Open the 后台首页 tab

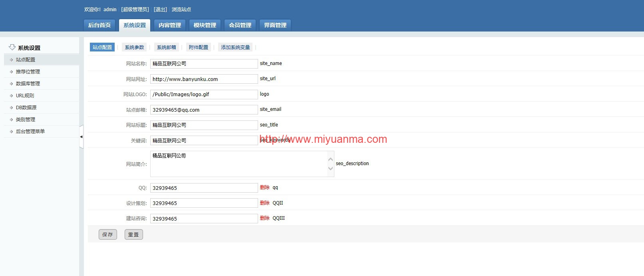(x=99, y=25)
